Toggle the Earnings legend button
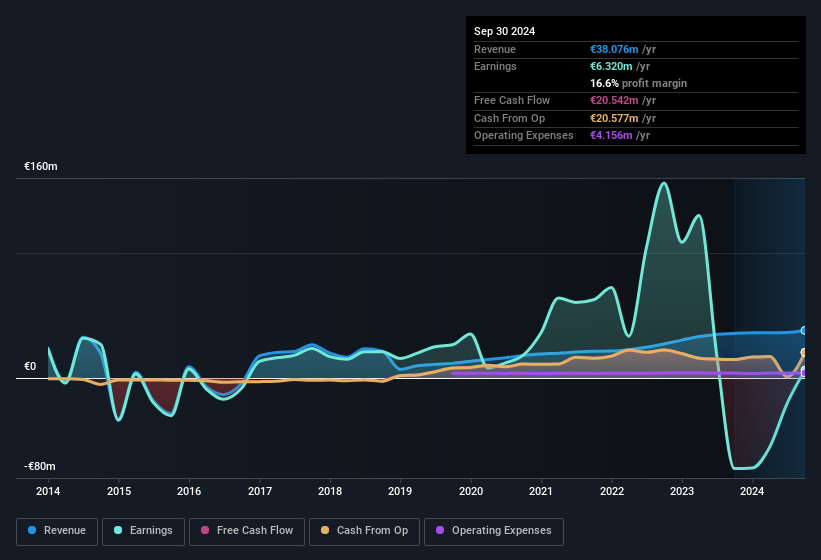The image size is (821, 560). tap(143, 531)
